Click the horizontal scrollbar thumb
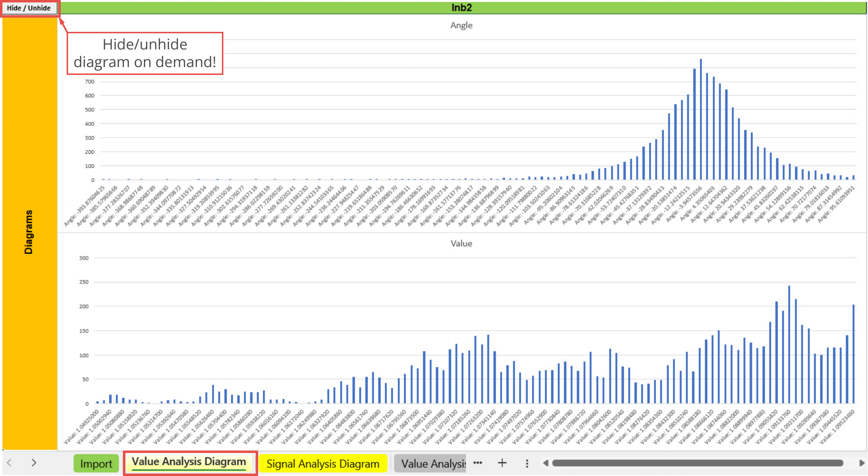868x476 pixels. click(698, 463)
